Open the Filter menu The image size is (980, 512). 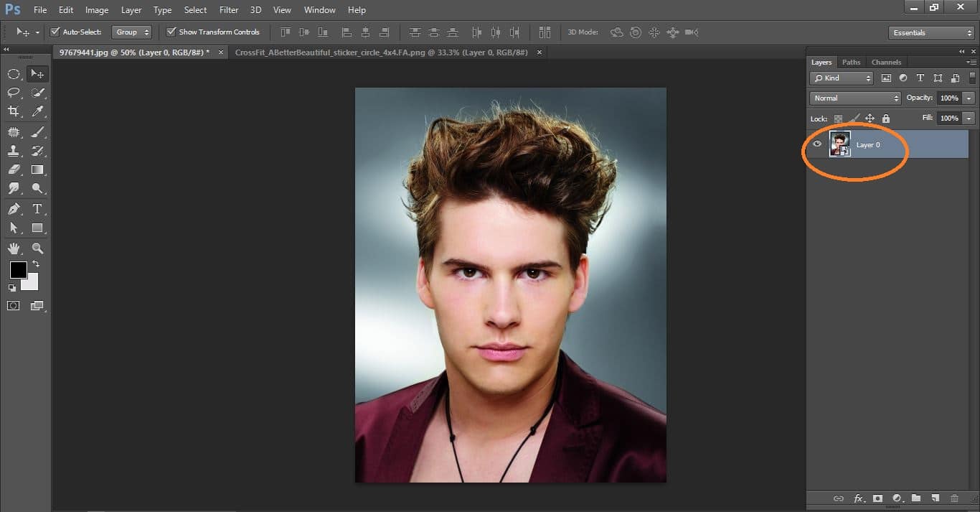(x=228, y=9)
